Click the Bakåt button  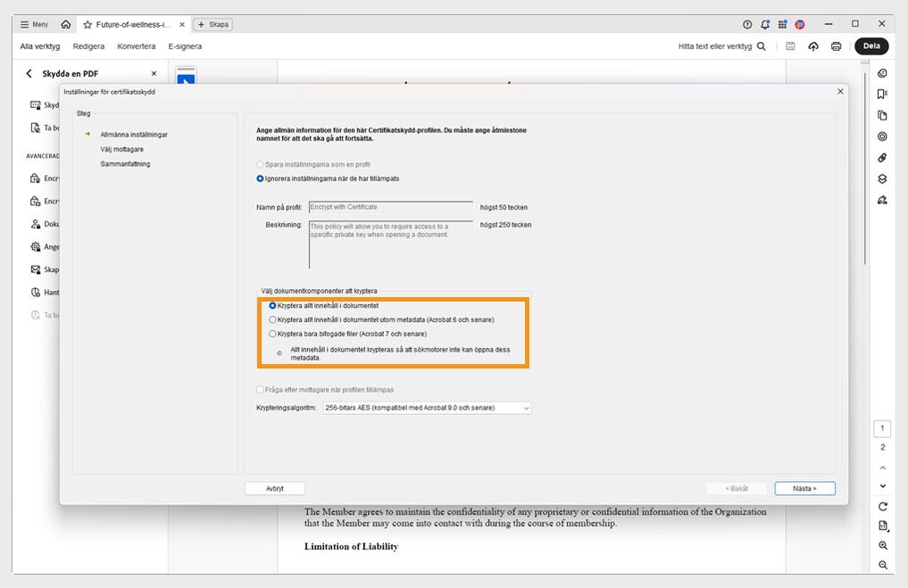pyautogui.click(x=737, y=488)
